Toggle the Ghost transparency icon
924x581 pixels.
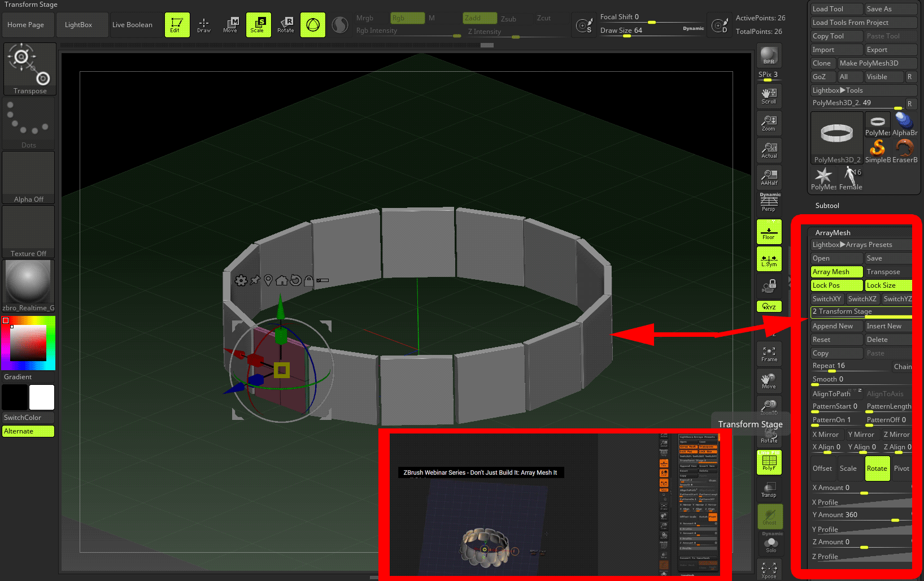click(x=770, y=517)
